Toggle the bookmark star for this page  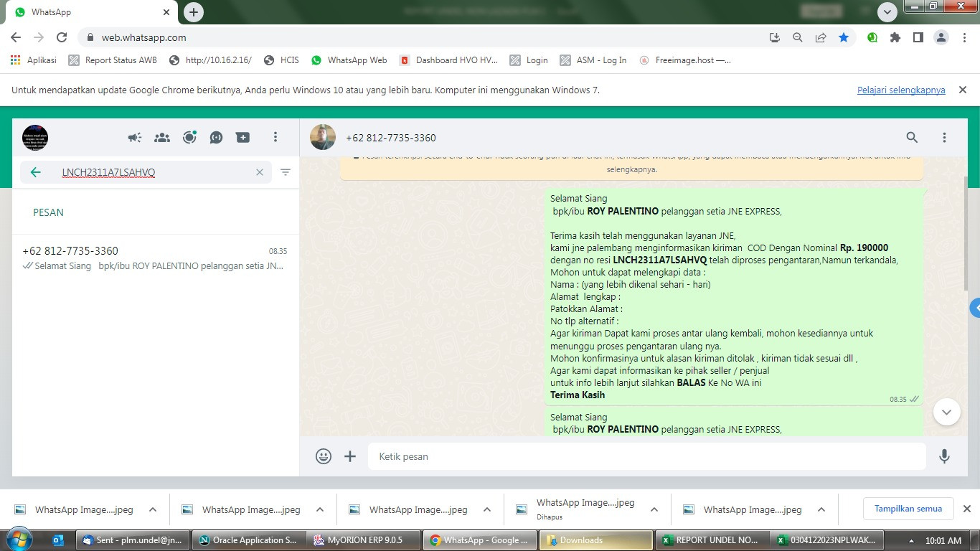click(844, 37)
